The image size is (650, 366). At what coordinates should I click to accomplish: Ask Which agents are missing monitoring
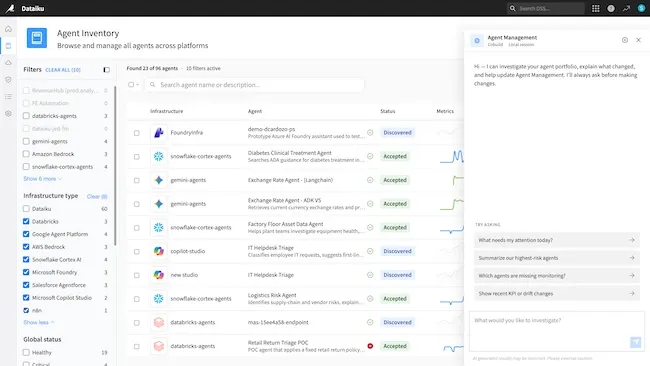pyautogui.click(x=557, y=276)
